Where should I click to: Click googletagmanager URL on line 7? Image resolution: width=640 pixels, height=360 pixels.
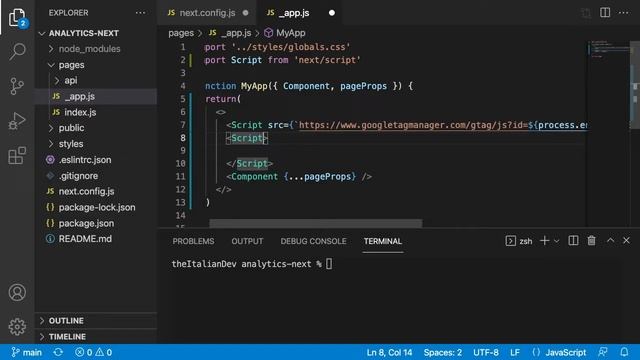pos(413,125)
